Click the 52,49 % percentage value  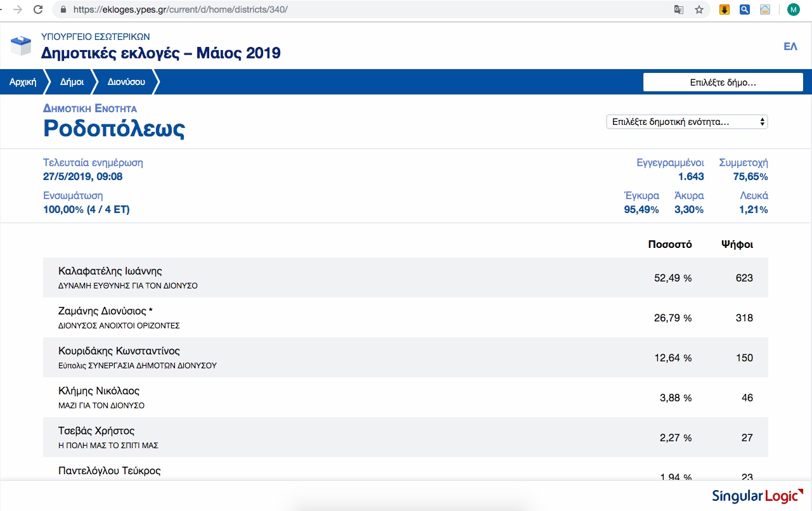click(673, 278)
